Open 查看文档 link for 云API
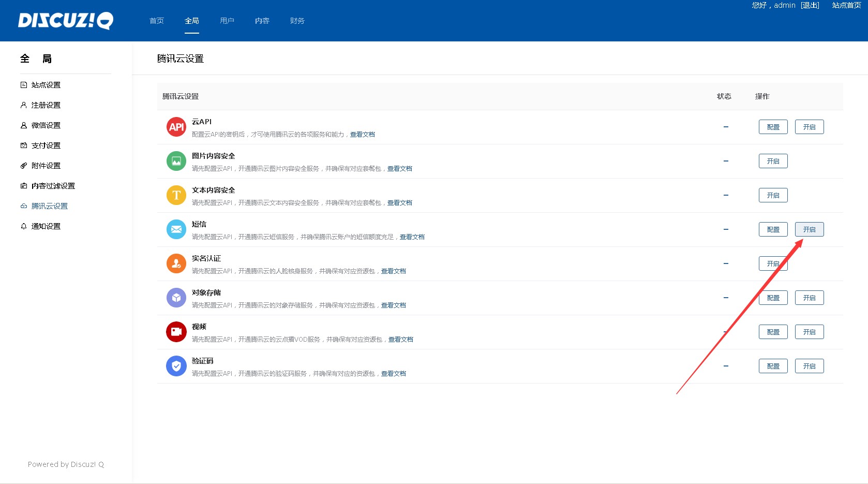Screen dimensions: 868x484 click(x=363, y=135)
